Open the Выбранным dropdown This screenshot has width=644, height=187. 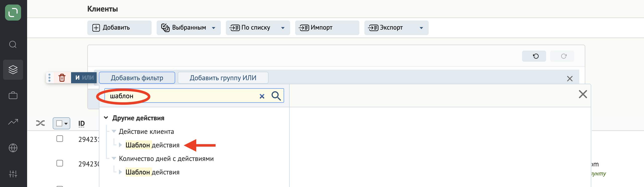(x=189, y=28)
